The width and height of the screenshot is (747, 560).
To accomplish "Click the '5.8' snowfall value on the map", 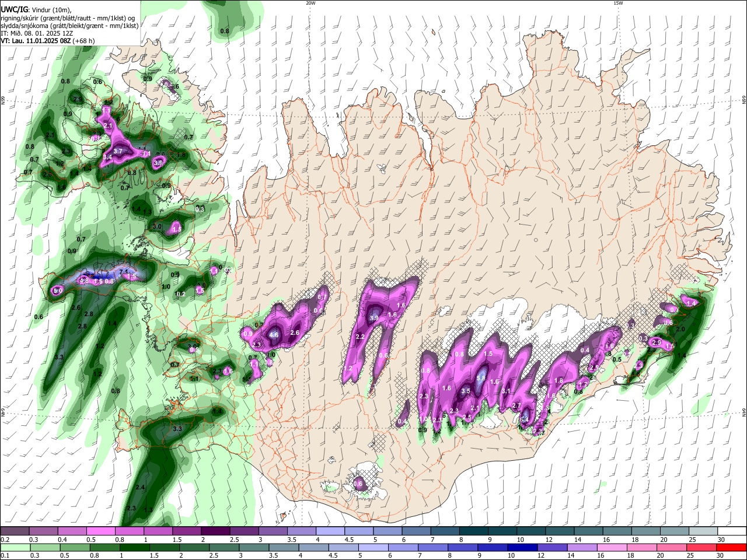I will [x=481, y=378].
